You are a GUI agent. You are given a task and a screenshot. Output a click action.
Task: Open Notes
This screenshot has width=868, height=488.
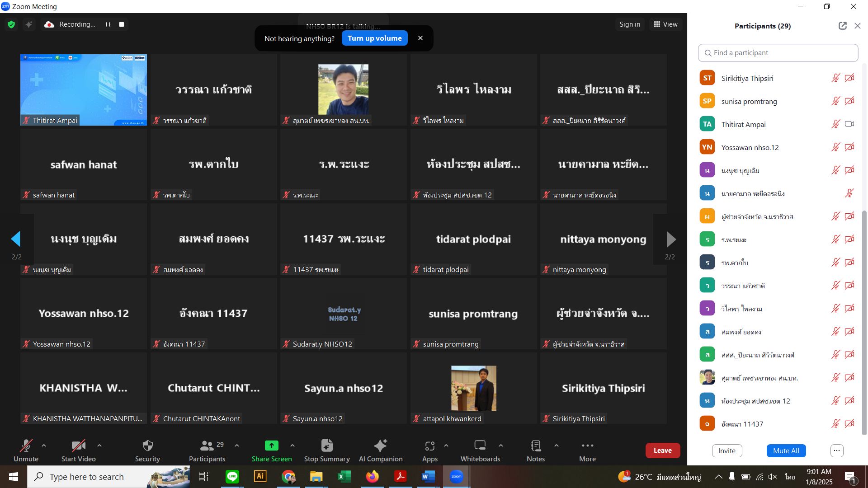(x=536, y=450)
